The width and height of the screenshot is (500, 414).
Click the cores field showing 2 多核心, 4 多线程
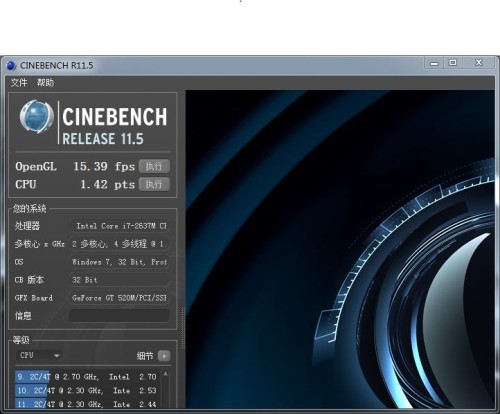119,244
